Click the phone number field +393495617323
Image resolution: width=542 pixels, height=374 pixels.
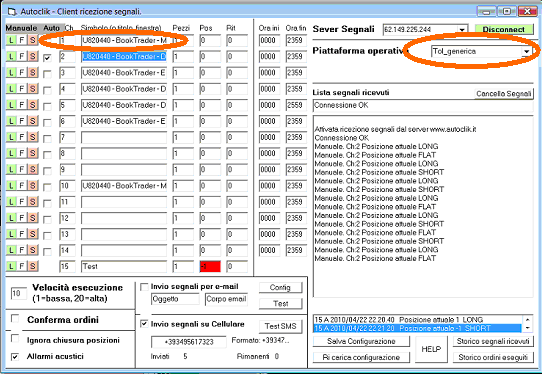pos(189,342)
